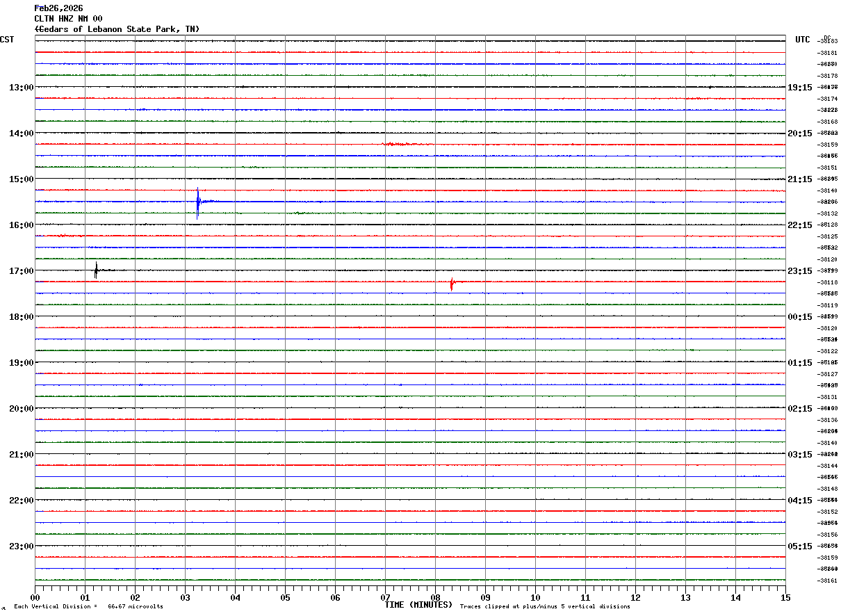This screenshot has width=841, height=616.
Task: Click the 07 tick on the minute axis
Action: [x=385, y=597]
